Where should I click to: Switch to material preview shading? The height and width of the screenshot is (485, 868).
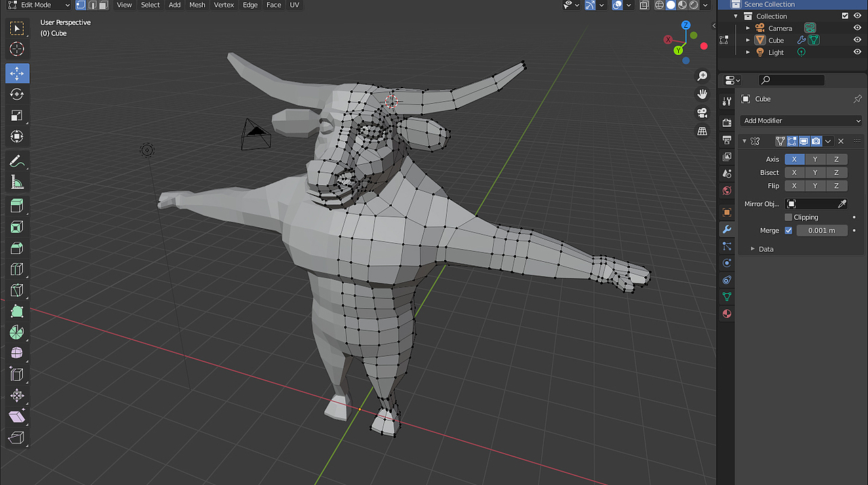(x=682, y=5)
